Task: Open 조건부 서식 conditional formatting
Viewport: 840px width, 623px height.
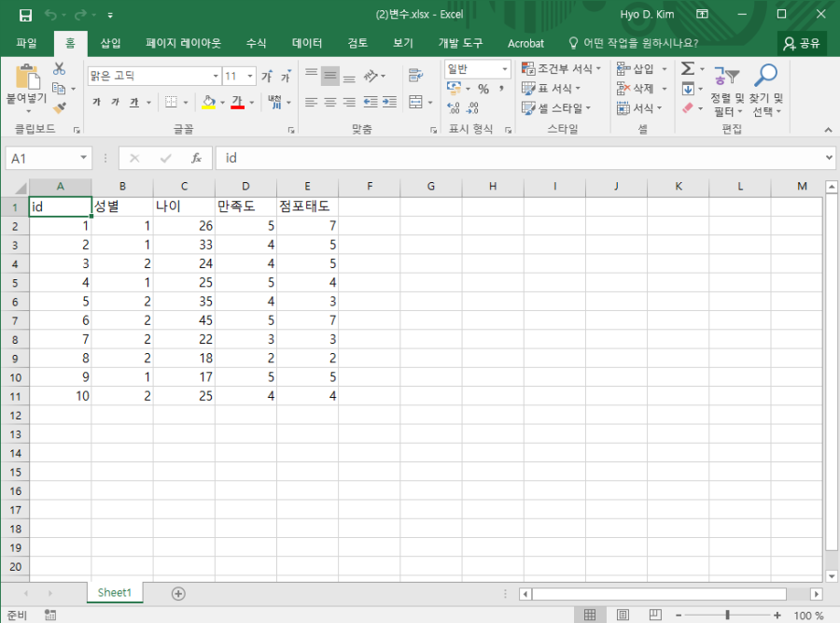Action: (563, 69)
